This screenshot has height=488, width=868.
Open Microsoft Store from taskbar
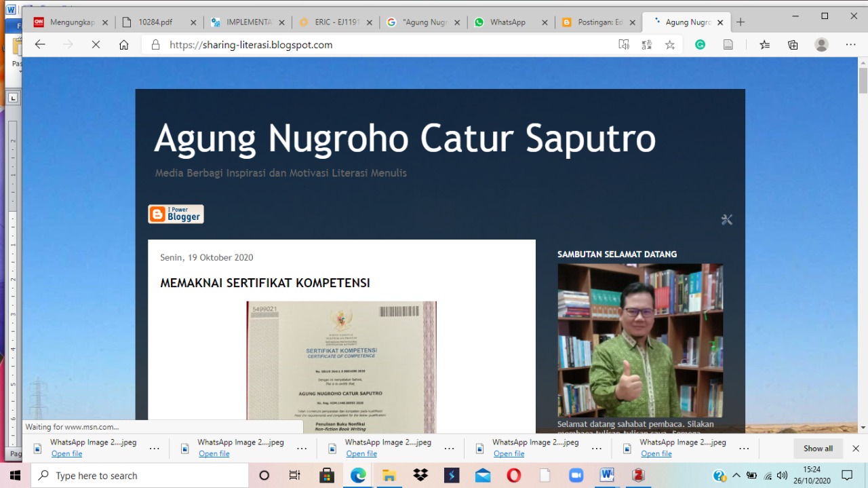pos(326,476)
